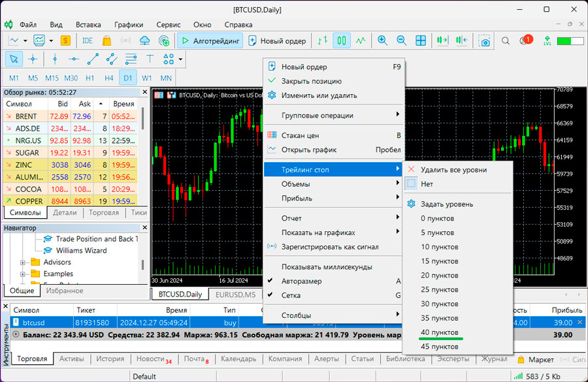Take a screenshot with camera icon
This screenshot has width=588, height=382.
(x=485, y=40)
